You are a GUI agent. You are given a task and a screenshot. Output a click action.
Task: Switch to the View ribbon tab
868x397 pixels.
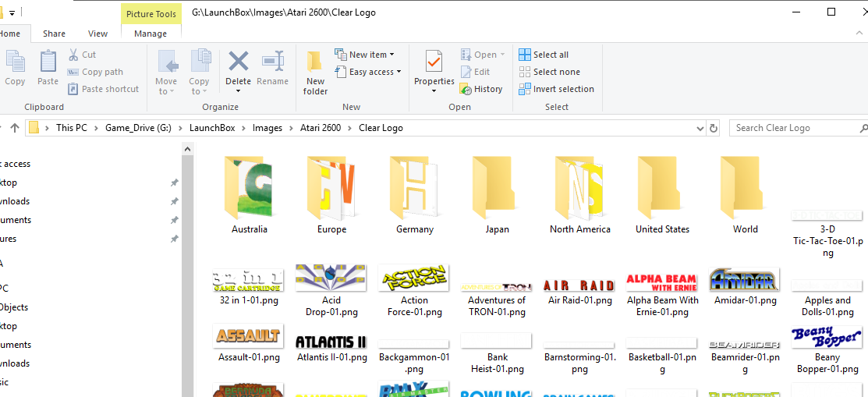[98, 34]
